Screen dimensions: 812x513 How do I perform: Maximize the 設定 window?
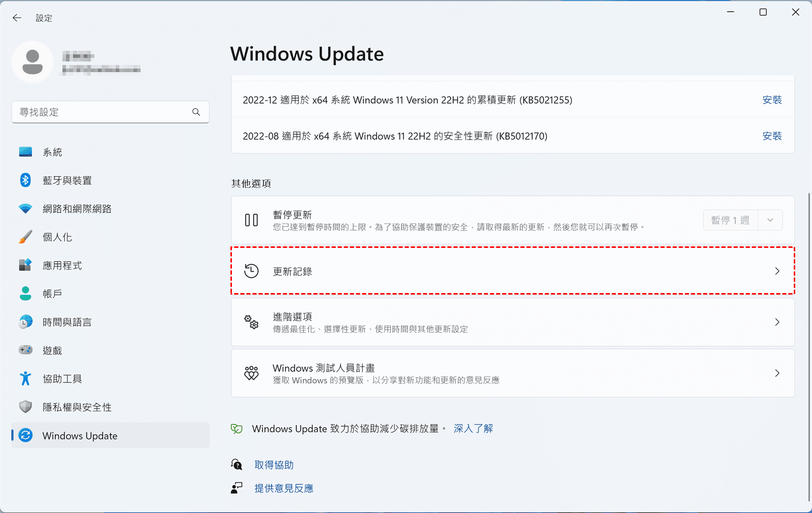(763, 12)
